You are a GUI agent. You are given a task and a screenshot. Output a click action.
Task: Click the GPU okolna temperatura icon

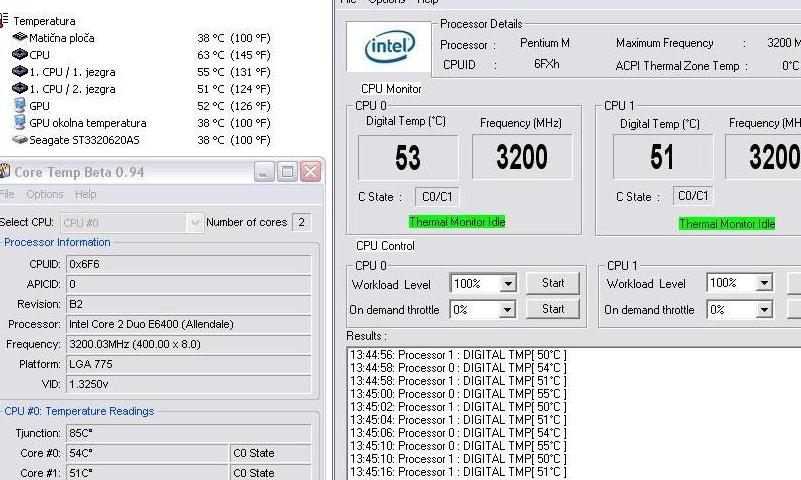(19, 123)
